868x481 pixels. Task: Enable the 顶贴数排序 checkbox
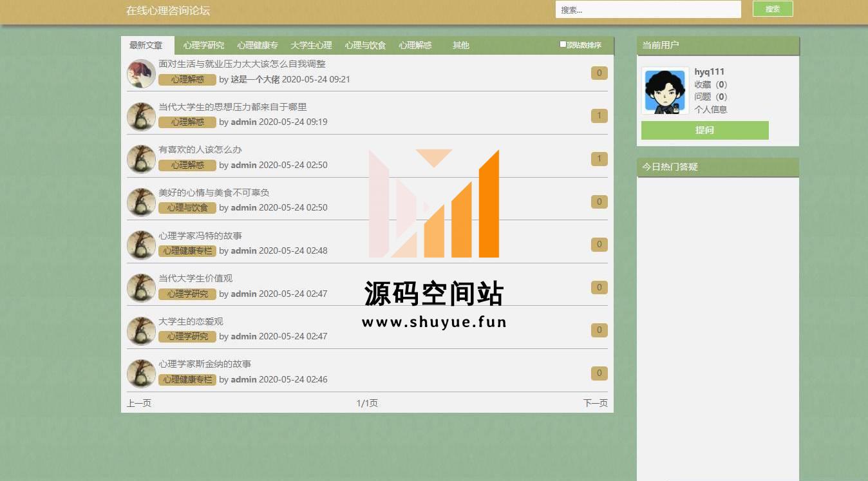tap(563, 44)
